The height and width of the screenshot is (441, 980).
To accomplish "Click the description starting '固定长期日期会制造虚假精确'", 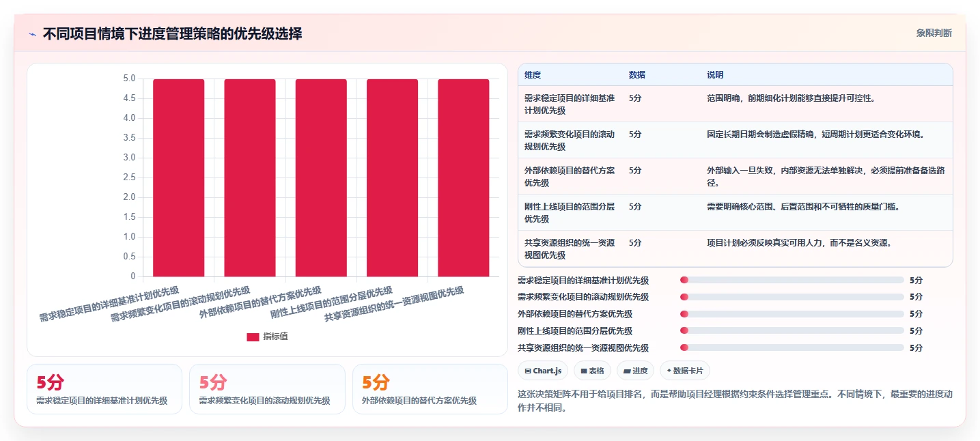I will tap(815, 134).
